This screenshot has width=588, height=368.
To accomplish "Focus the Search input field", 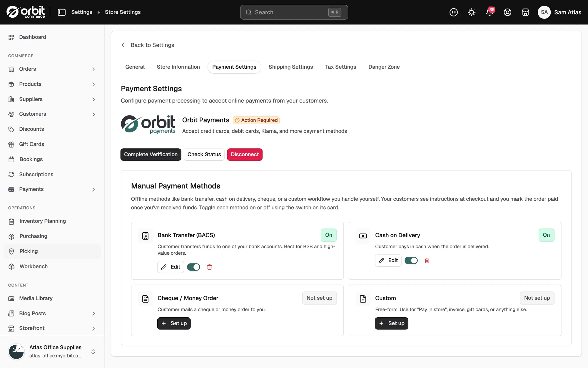I will 294,12.
